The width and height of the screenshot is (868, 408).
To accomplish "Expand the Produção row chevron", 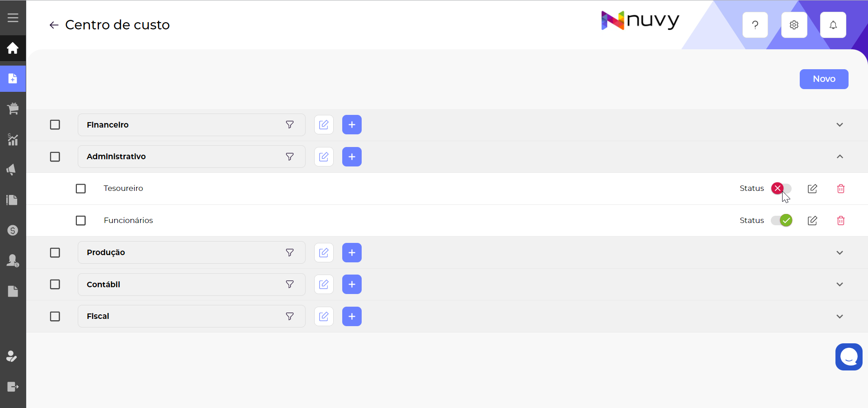I will (x=840, y=252).
